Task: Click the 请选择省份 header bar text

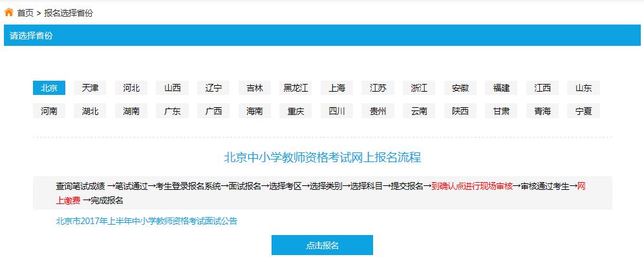Action: click(x=31, y=36)
